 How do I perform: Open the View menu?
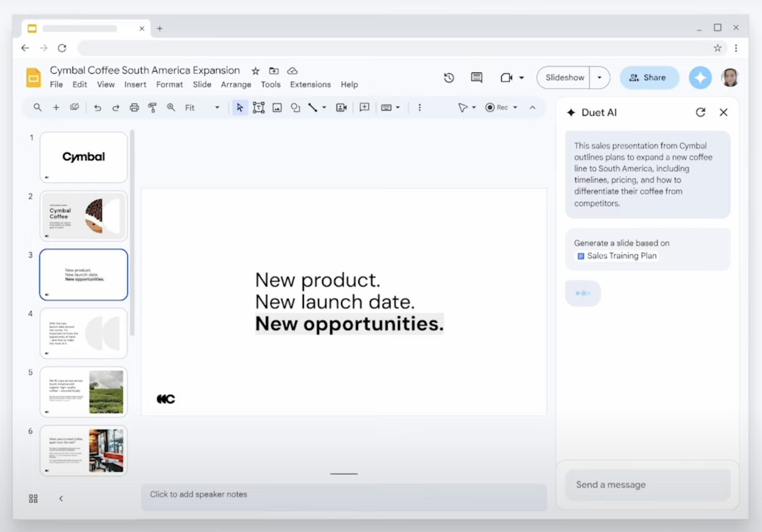tap(106, 85)
